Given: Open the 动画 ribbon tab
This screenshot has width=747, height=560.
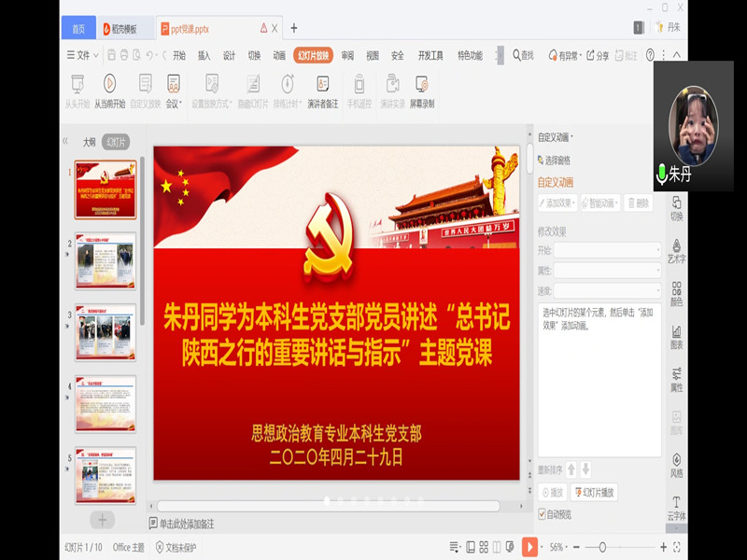Looking at the screenshot, I should point(279,55).
